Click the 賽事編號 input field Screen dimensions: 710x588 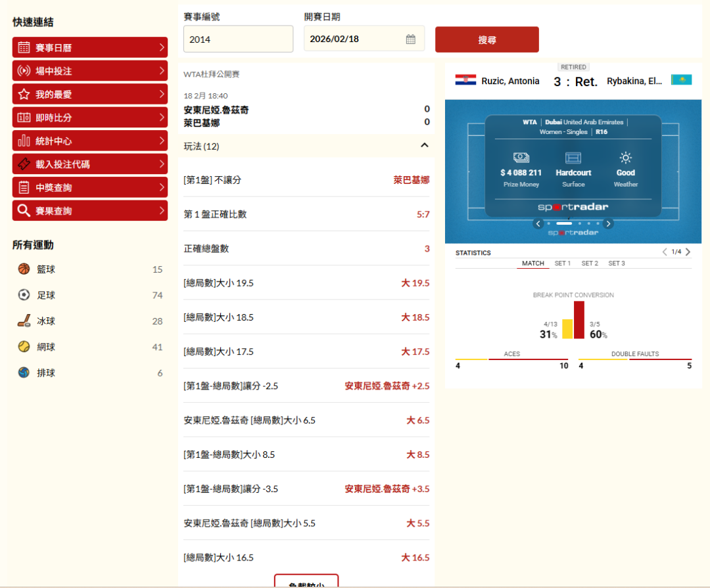pos(238,39)
